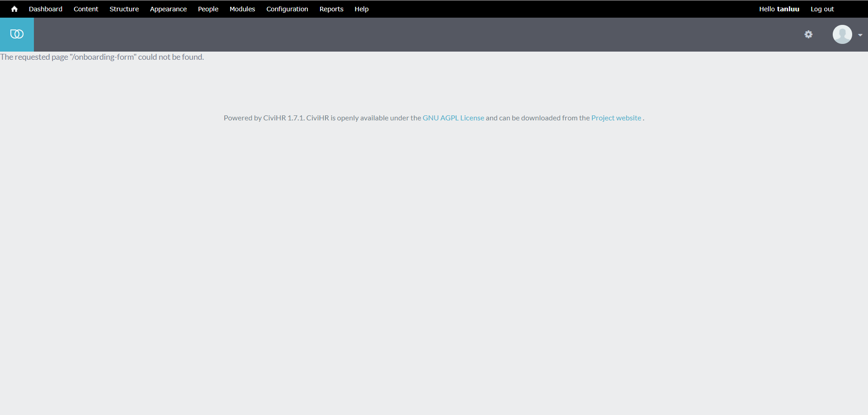Click the settings gear icon
The image size is (868, 415).
pos(809,34)
